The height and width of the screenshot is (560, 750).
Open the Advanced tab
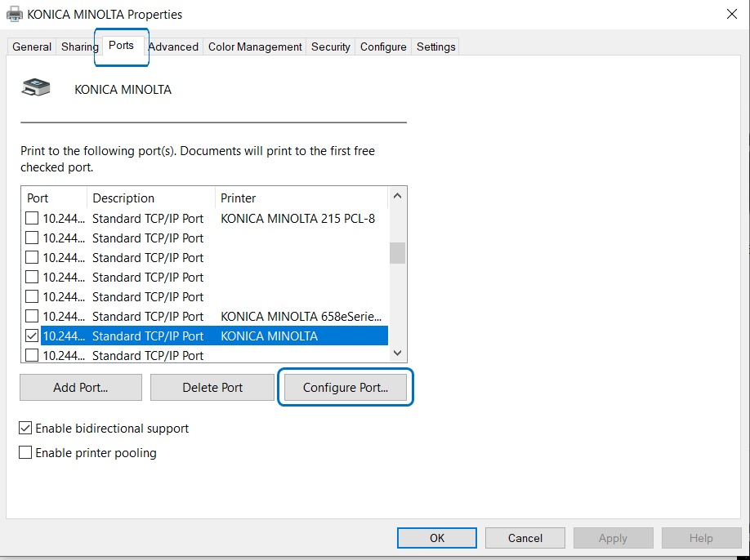click(173, 47)
